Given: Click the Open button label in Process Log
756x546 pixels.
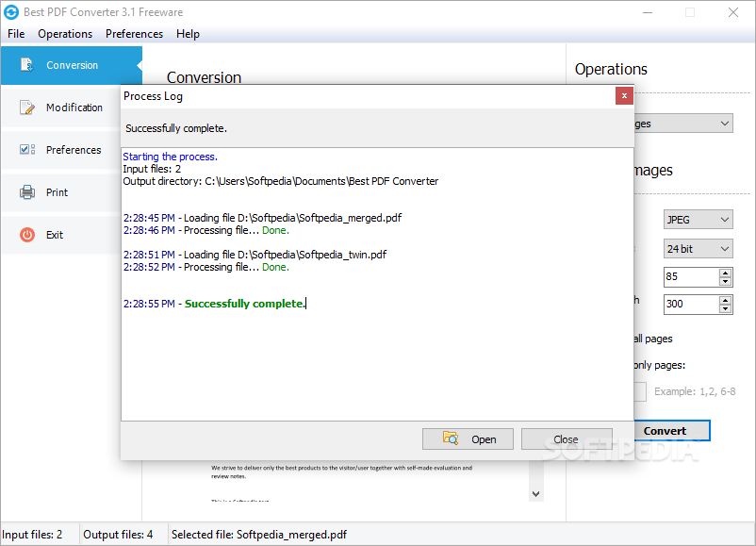Looking at the screenshot, I should click(x=484, y=439).
